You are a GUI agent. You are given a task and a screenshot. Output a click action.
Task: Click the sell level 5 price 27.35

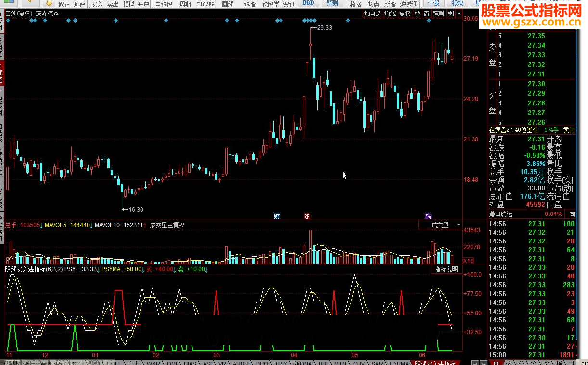pos(537,36)
